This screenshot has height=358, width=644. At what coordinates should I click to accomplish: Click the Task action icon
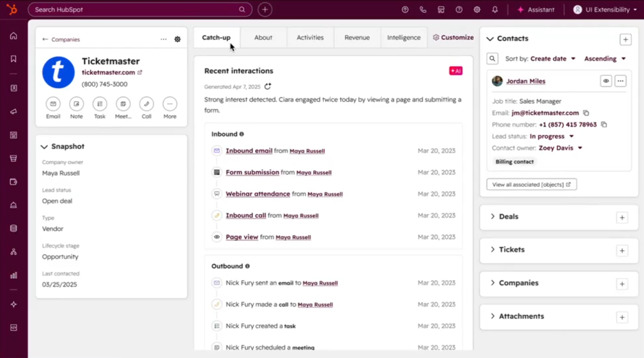pos(100,104)
